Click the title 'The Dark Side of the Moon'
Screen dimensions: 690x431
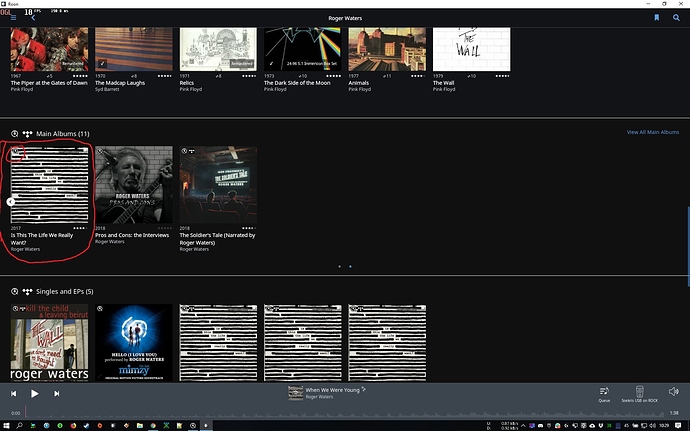297,83
